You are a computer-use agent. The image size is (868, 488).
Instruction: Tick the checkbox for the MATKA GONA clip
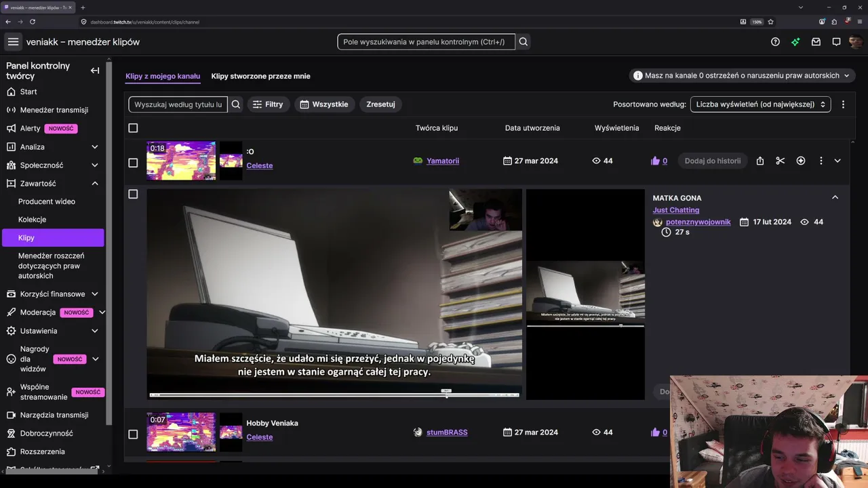[x=133, y=195]
